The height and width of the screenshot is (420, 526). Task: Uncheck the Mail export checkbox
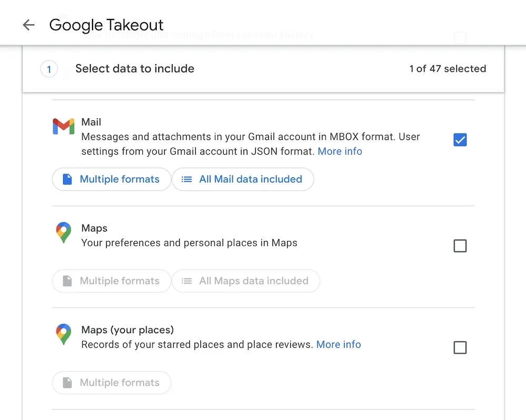tap(460, 140)
